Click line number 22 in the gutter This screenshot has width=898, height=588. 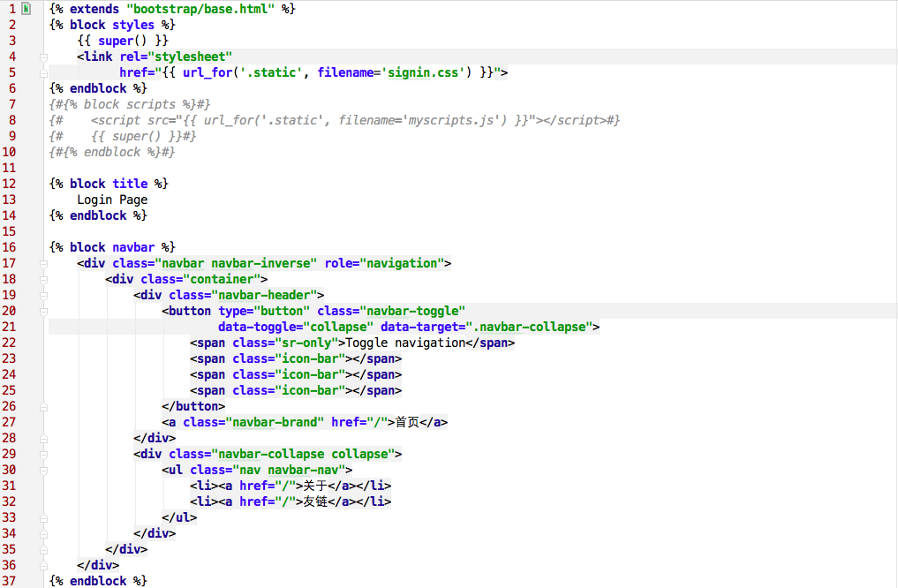(9, 343)
